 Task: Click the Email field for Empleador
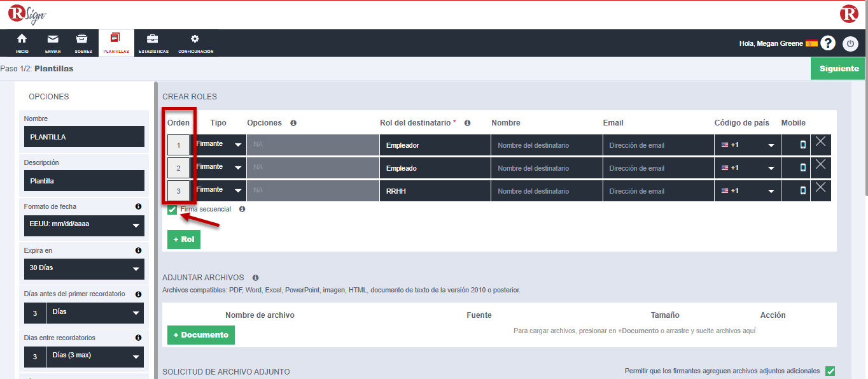[657, 145]
